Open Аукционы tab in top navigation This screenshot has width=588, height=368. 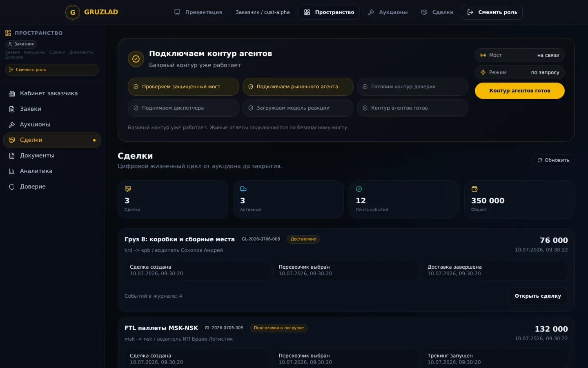pyautogui.click(x=388, y=12)
